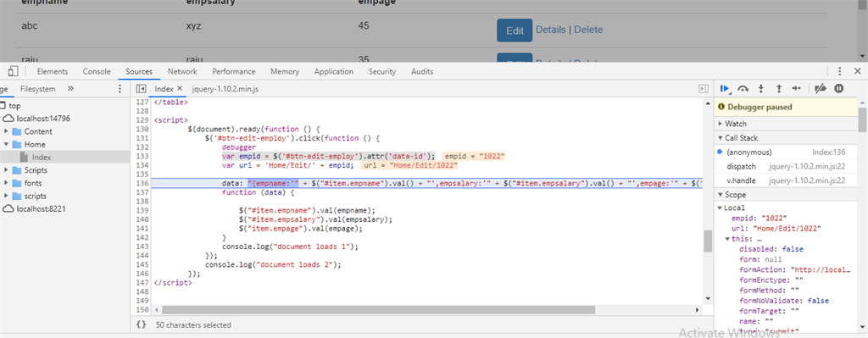
Task: Switch to Elements tab
Action: pyautogui.click(x=53, y=71)
